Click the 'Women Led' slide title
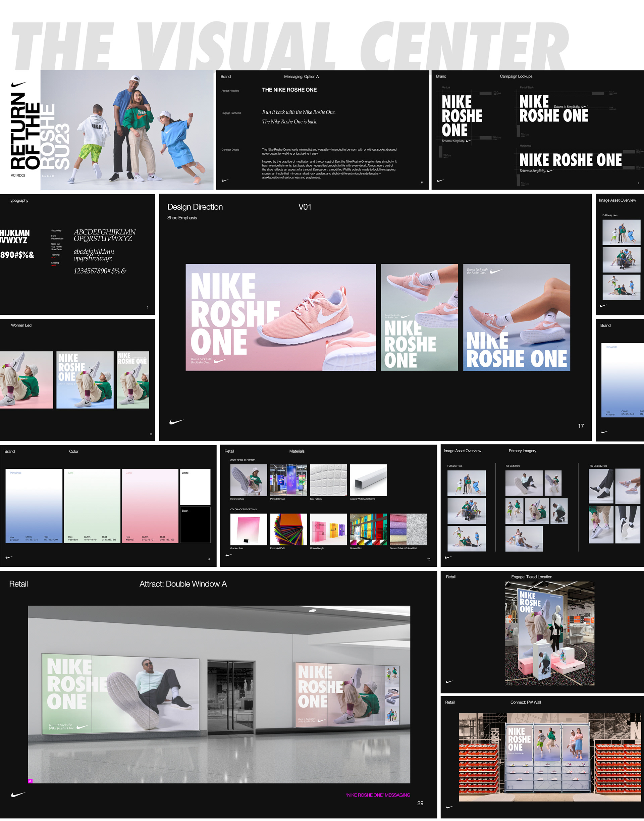This screenshot has width=644, height=821. pos(21,325)
